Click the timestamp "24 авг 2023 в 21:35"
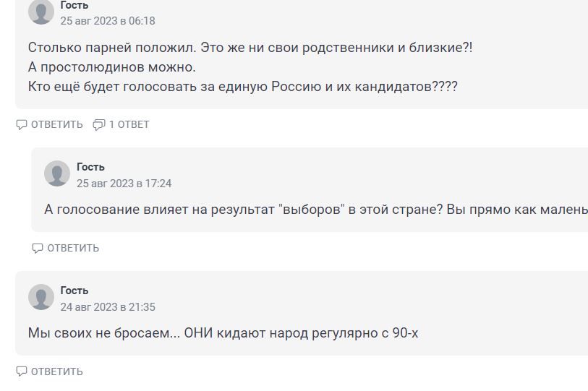588x391 pixels. 108,307
